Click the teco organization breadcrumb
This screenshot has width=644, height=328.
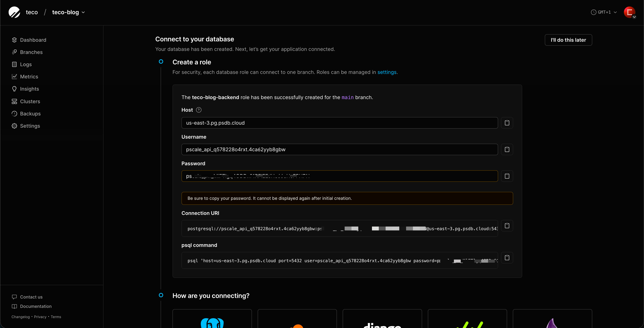click(x=32, y=12)
